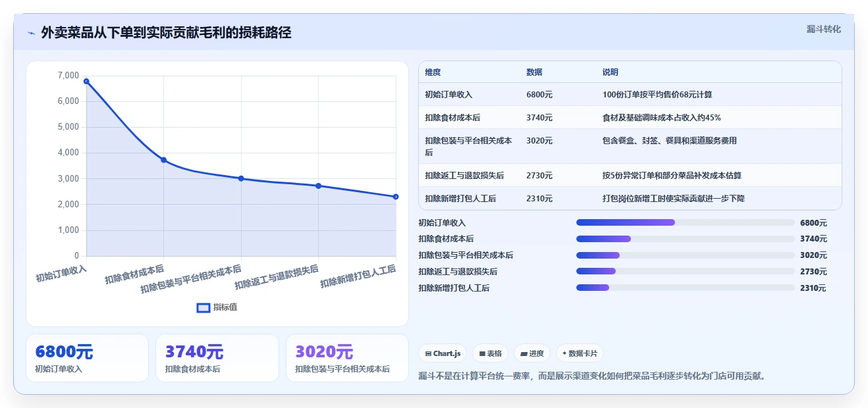Image resolution: width=868 pixels, height=408 pixels.
Task: Click the 扣除包装与平台相关成本后 progress bar
Action: tap(686, 255)
